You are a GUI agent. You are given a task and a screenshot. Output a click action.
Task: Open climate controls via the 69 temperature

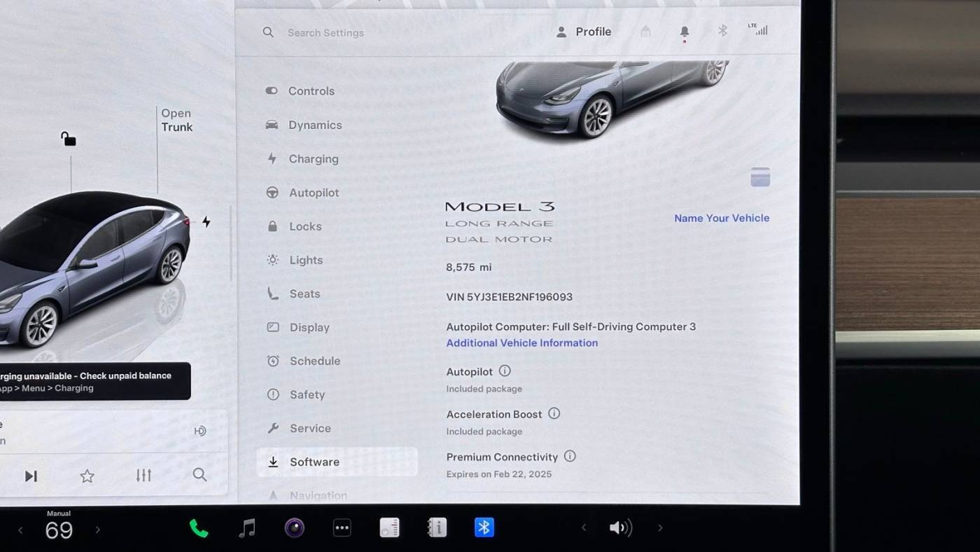(x=59, y=530)
